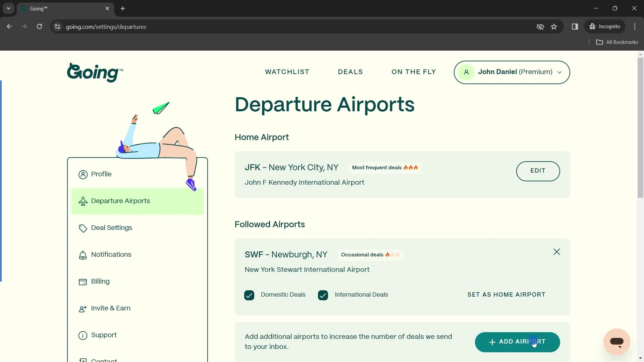
Task: Uncheck International Deals checkbox
Action: (323, 295)
